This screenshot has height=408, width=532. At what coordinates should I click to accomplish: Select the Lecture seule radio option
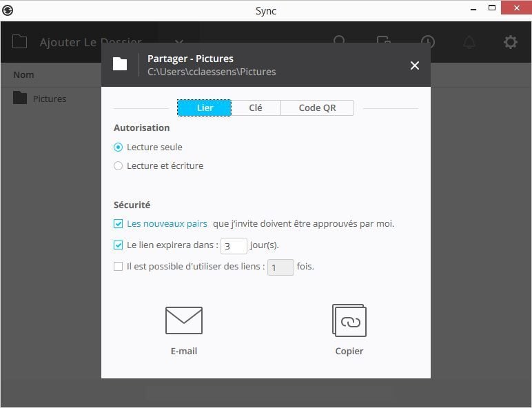119,147
